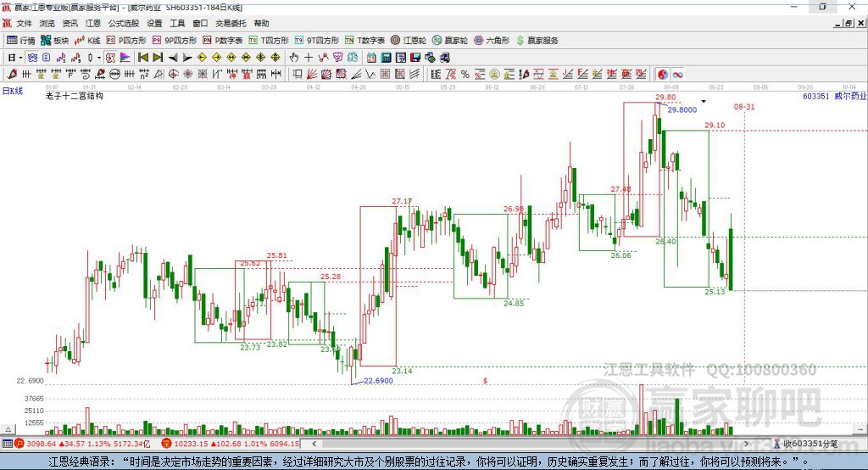Screen dimensions: 868x470
Task: Open the 公式选股 menu
Action: point(124,23)
